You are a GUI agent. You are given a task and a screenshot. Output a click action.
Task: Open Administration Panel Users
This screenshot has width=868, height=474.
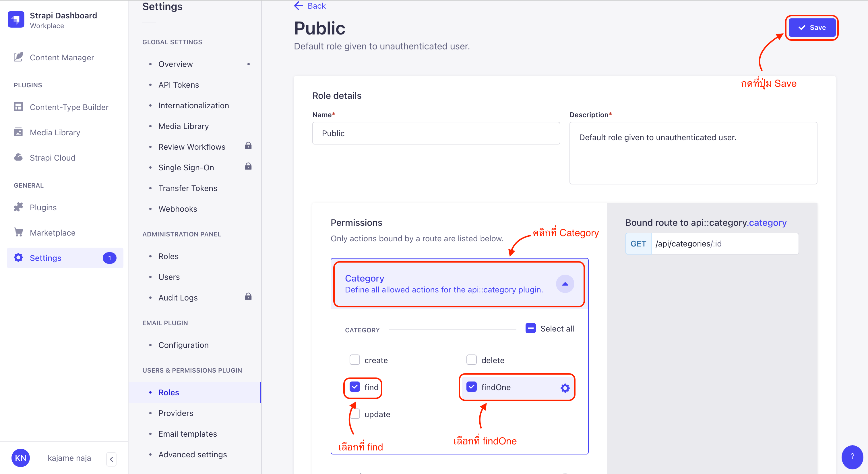pos(169,277)
